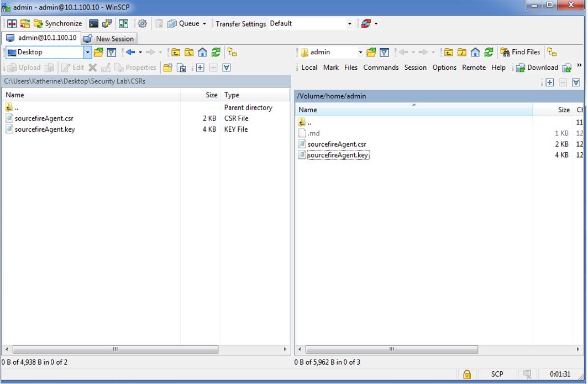The height and width of the screenshot is (384, 588).
Task: Select the admin@10.1.100.10 session tab
Action: click(x=41, y=38)
